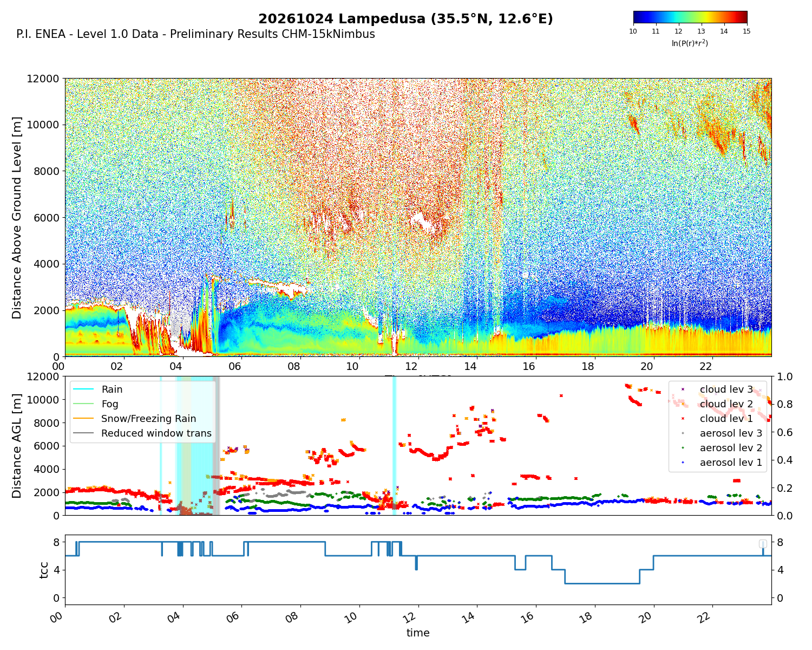Select the colorbar tick value 15
The height and width of the screenshot is (650, 812).
point(747,31)
